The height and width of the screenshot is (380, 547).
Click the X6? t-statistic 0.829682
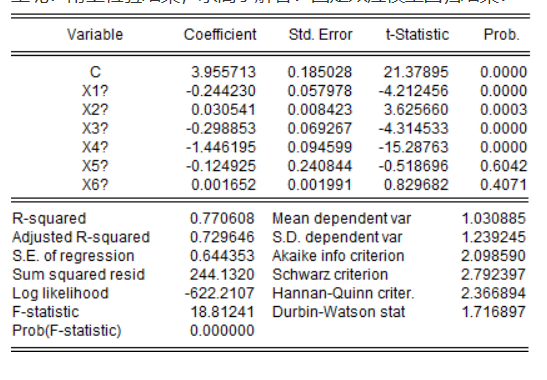tap(416, 185)
